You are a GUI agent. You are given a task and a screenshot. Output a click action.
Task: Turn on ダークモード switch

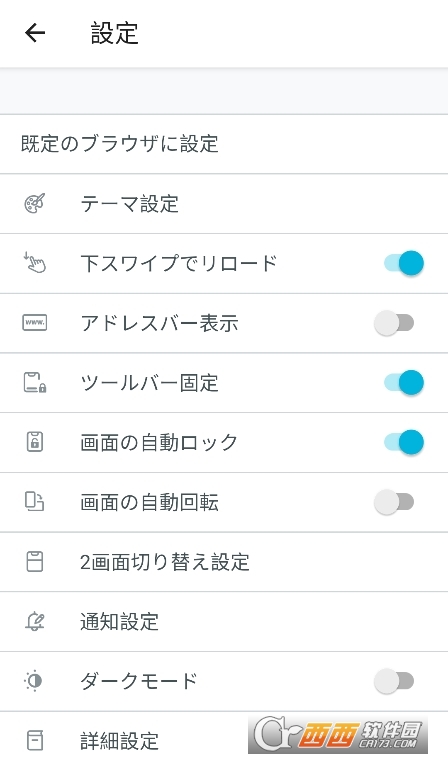pos(394,681)
